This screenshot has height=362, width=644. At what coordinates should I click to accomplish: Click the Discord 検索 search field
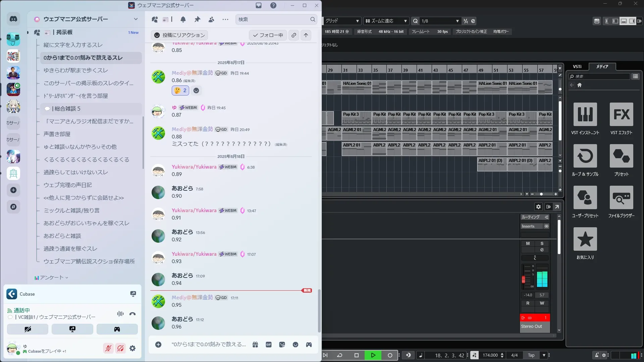point(273,19)
